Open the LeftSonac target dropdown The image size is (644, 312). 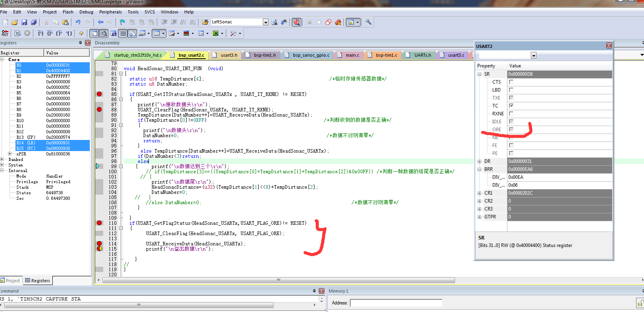266,22
